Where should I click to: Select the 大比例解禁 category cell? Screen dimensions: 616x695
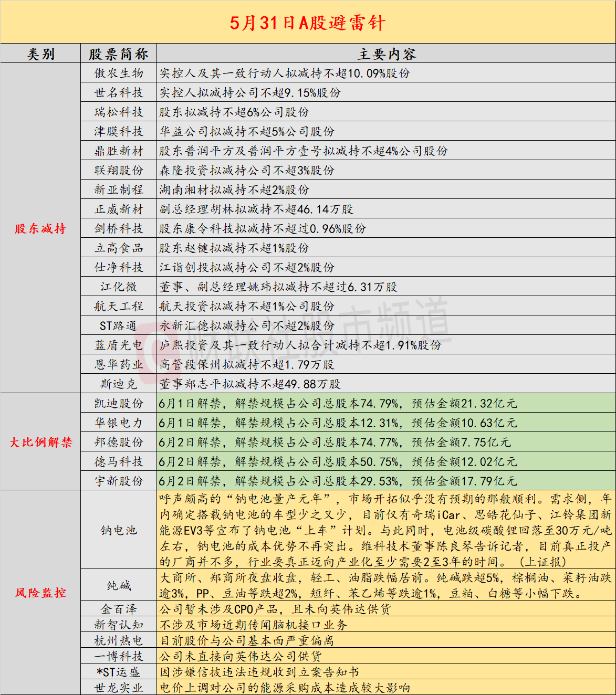(40, 442)
